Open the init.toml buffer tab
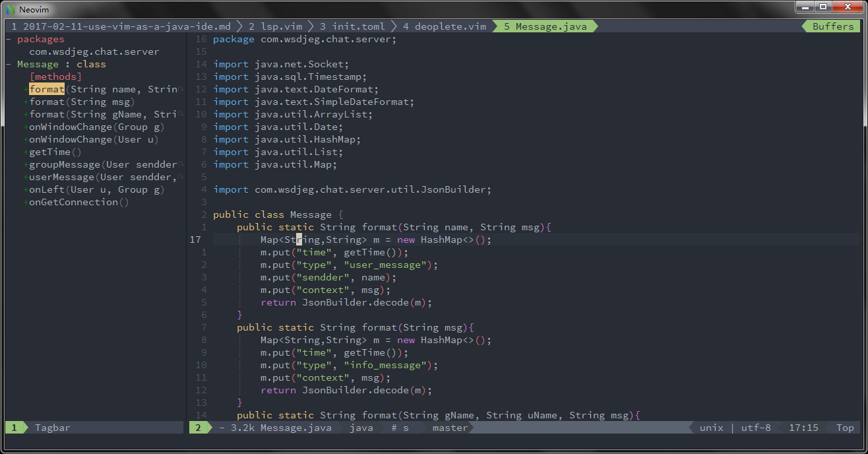Viewport: 868px width, 454px height. 352,26
